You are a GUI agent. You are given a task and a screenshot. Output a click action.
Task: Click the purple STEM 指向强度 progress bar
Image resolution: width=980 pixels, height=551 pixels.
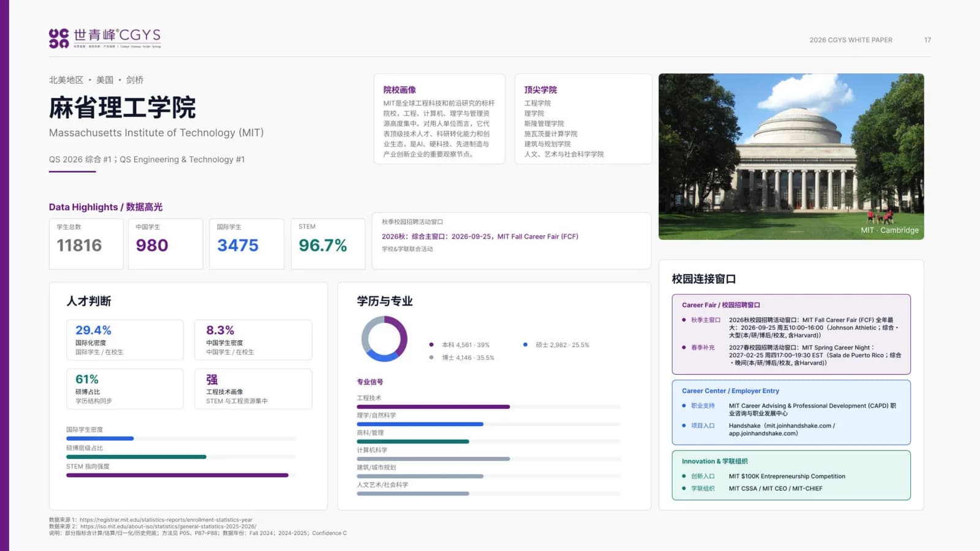click(x=177, y=475)
